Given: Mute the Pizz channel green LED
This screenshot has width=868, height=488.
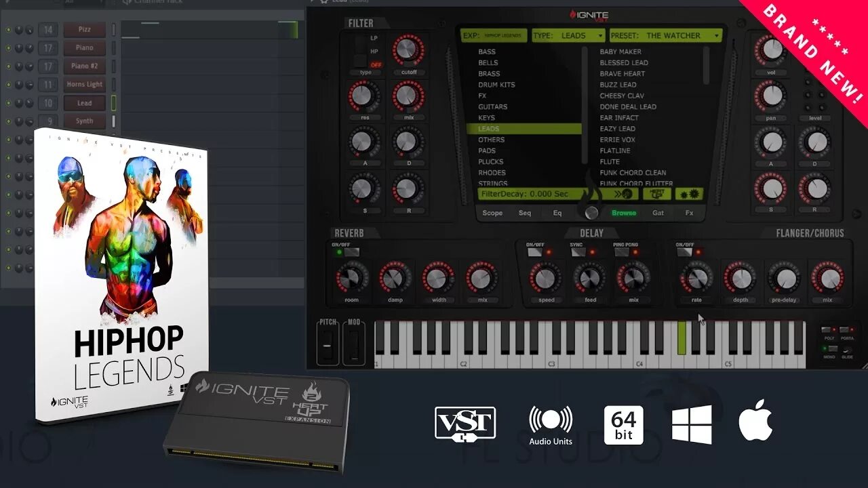Looking at the screenshot, I should pos(8,30).
